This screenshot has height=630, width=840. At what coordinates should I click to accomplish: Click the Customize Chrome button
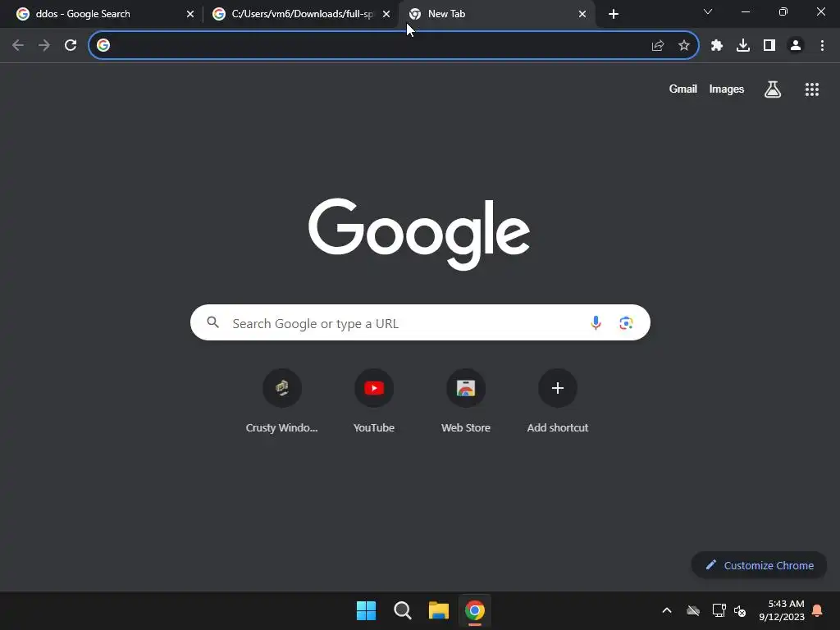click(x=759, y=565)
